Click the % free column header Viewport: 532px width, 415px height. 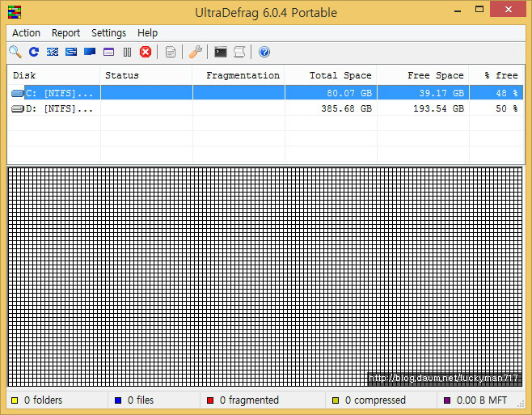point(496,75)
